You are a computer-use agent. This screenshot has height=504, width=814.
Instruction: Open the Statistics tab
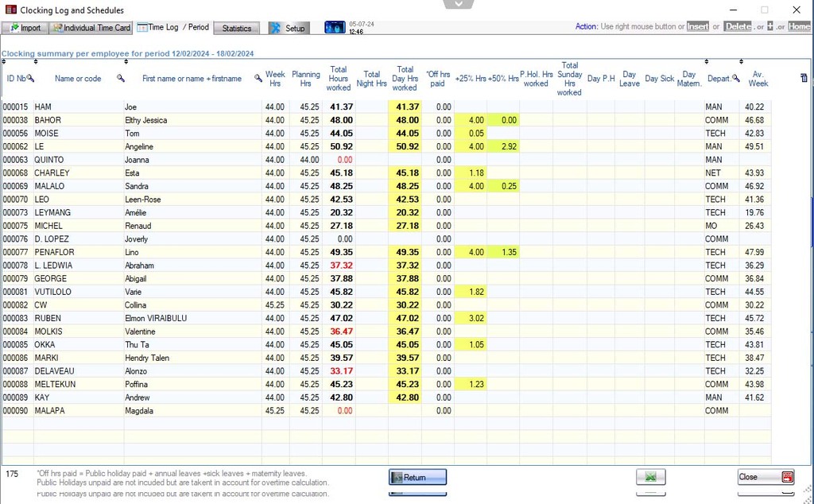[236, 28]
